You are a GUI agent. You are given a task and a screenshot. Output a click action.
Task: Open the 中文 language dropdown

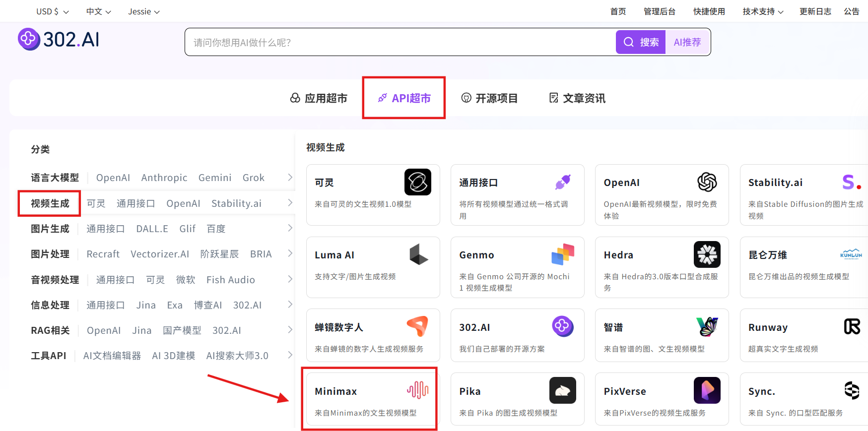pyautogui.click(x=98, y=11)
